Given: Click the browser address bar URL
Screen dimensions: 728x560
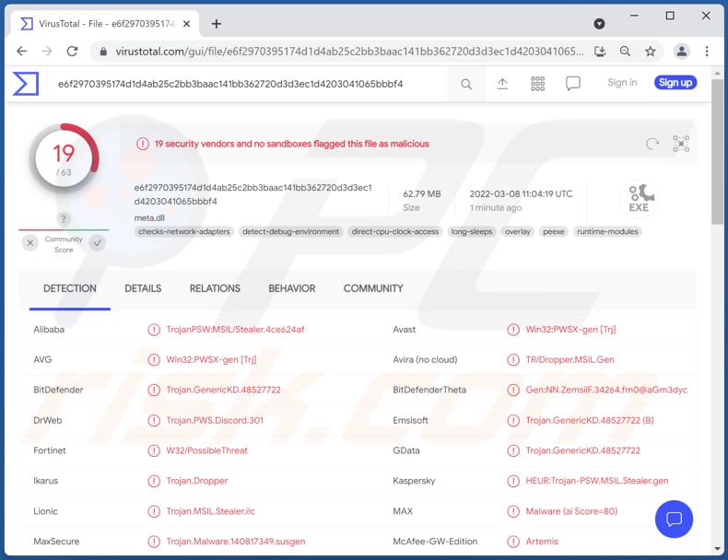Looking at the screenshot, I should tap(349, 52).
